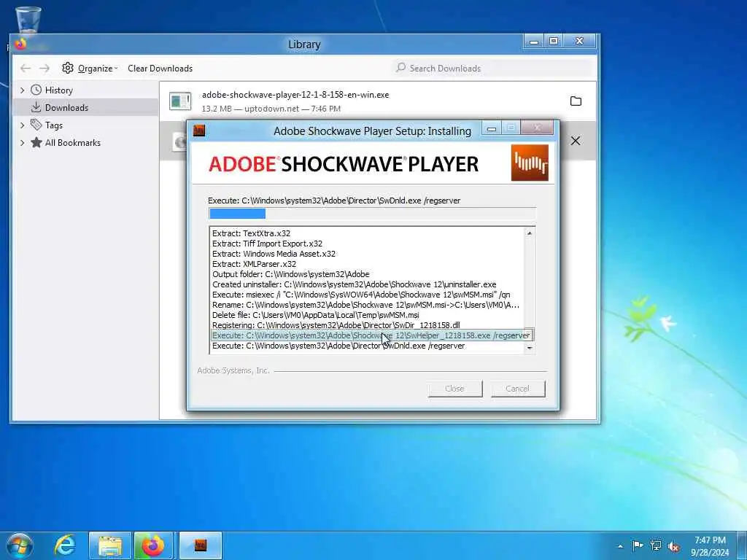Select last log line SwDnld.exe /regserver
The image size is (747, 560).
[x=338, y=346]
